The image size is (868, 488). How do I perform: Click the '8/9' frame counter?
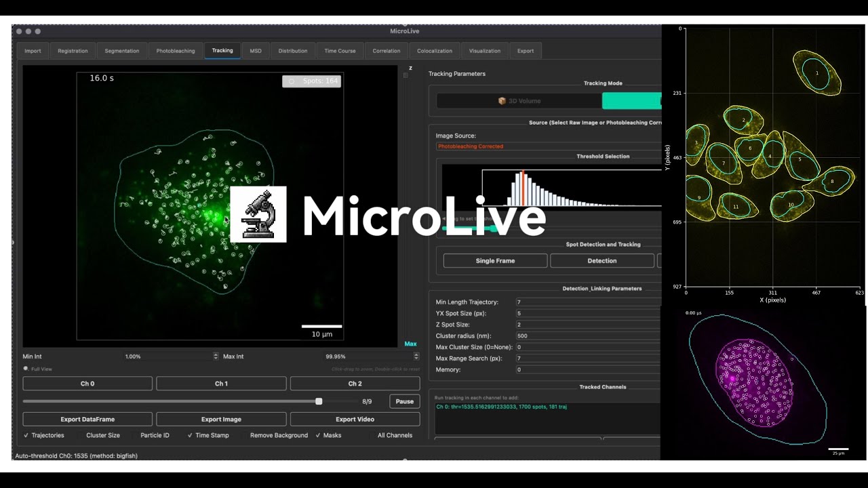pos(367,401)
